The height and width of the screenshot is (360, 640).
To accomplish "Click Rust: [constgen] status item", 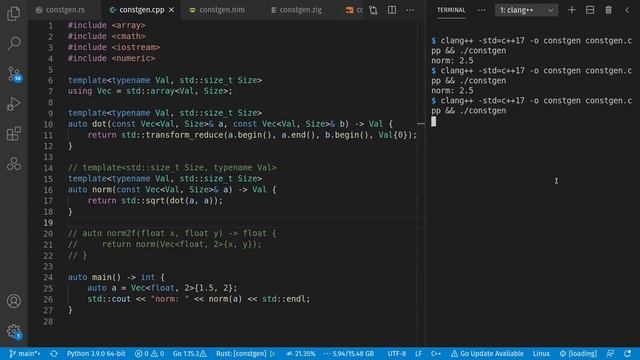I will pos(241,353).
